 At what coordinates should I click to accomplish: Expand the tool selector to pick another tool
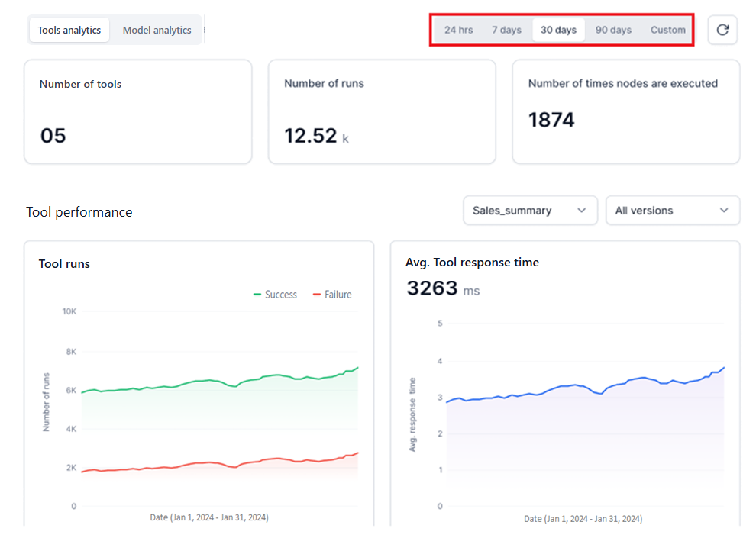click(x=530, y=210)
